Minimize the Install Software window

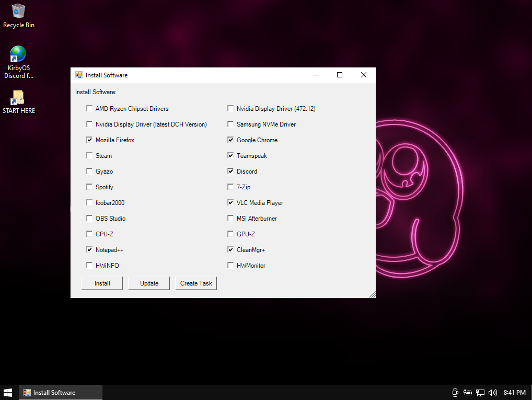(316, 75)
